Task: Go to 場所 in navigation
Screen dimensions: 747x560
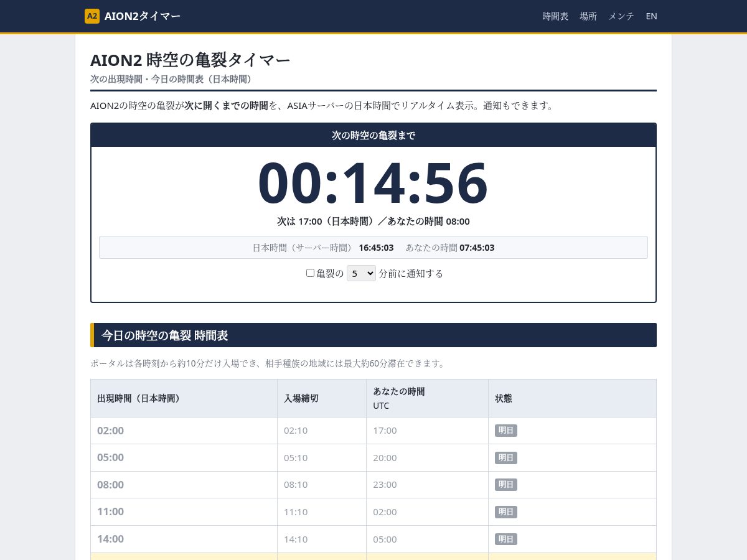Action: [x=588, y=16]
